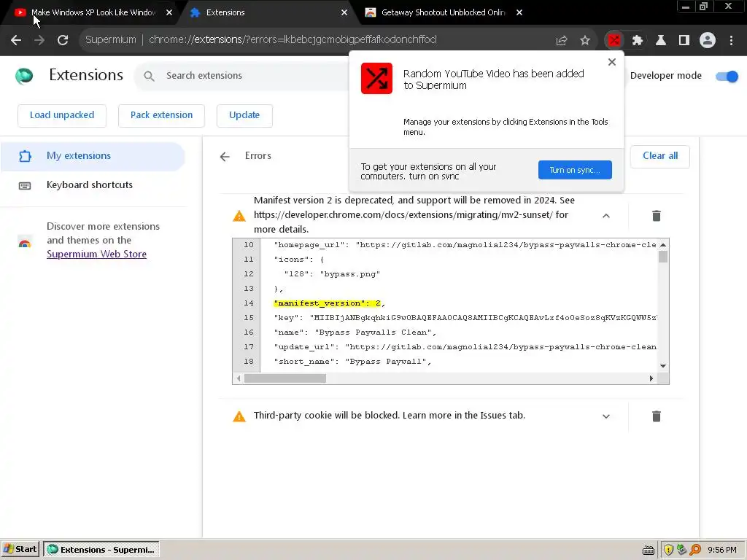Image resolution: width=747 pixels, height=560 pixels.
Task: Click the search magnifier icon
Action: coord(149,76)
